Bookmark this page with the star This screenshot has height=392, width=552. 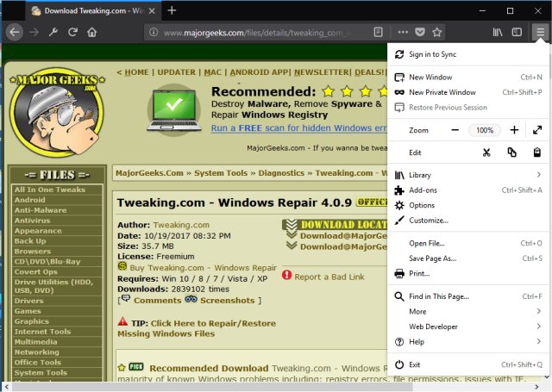click(x=437, y=33)
